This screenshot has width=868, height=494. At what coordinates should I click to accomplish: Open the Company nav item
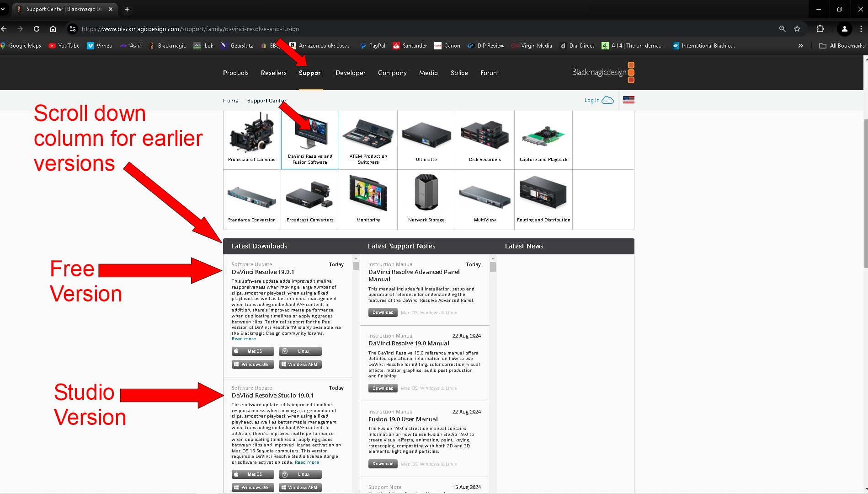pyautogui.click(x=392, y=73)
